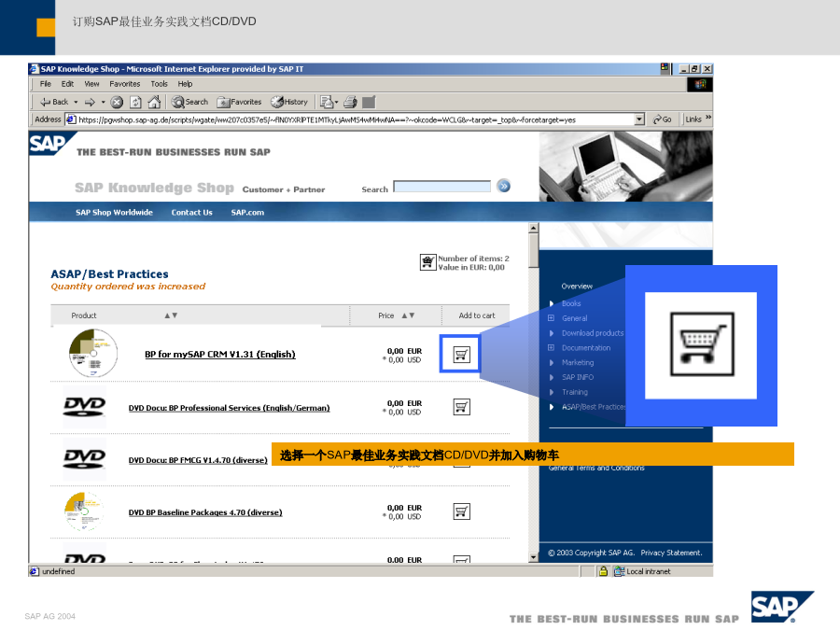Open BP for mySAP CRM V1.31 (English)

(x=220, y=354)
